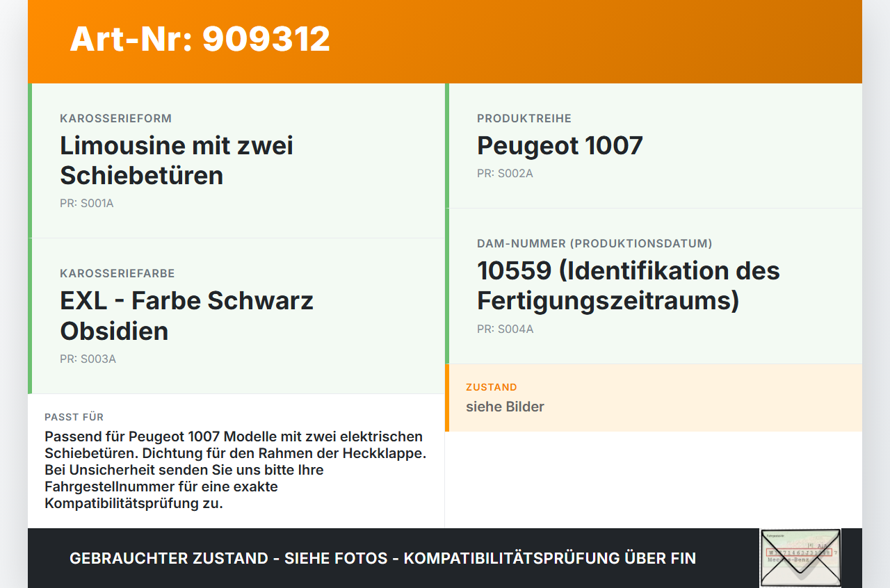Click the PASST FÜR label
The height and width of the screenshot is (588, 890).
pyautogui.click(x=74, y=417)
